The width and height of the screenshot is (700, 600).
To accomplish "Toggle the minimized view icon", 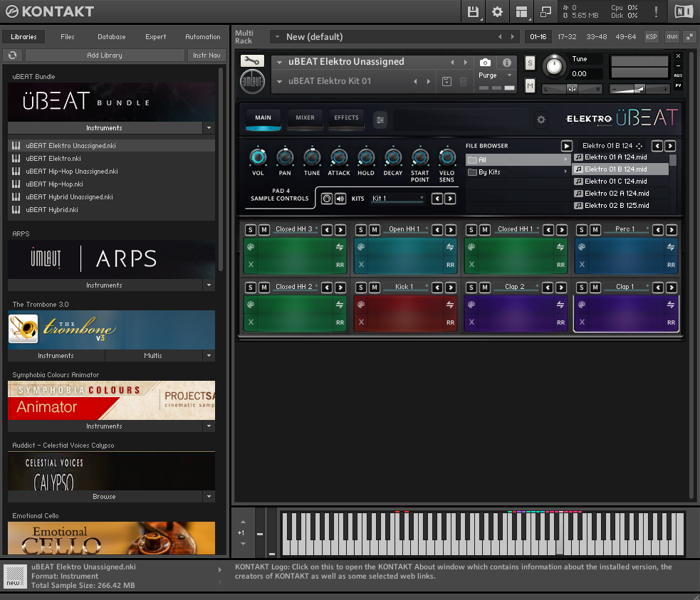I will pyautogui.click(x=545, y=11).
